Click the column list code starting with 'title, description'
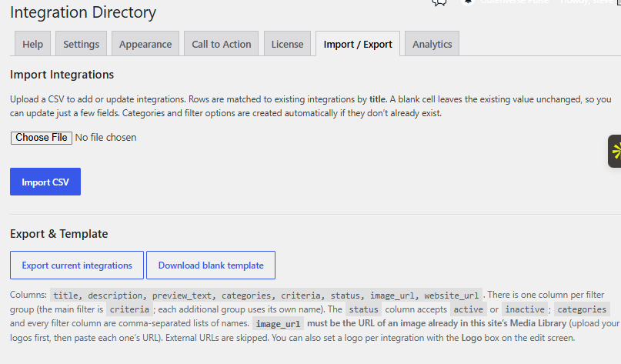Image resolution: width=621 pixels, height=364 pixels. [265, 296]
